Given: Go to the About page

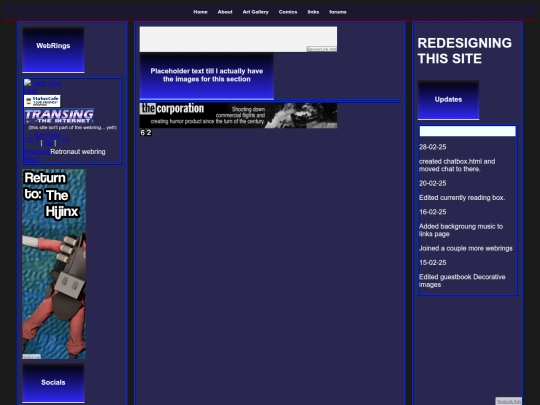Looking at the screenshot, I should pyautogui.click(x=225, y=12).
